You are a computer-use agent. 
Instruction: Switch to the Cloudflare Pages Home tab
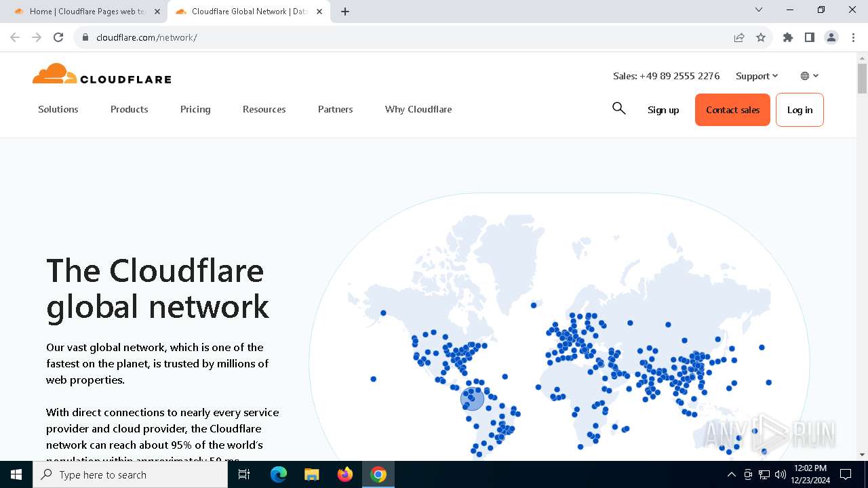click(x=87, y=12)
